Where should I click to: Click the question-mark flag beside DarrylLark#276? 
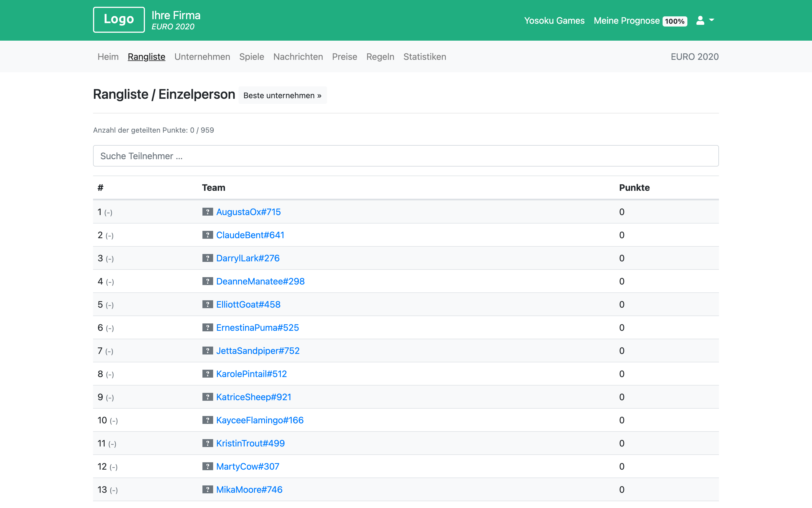208,258
